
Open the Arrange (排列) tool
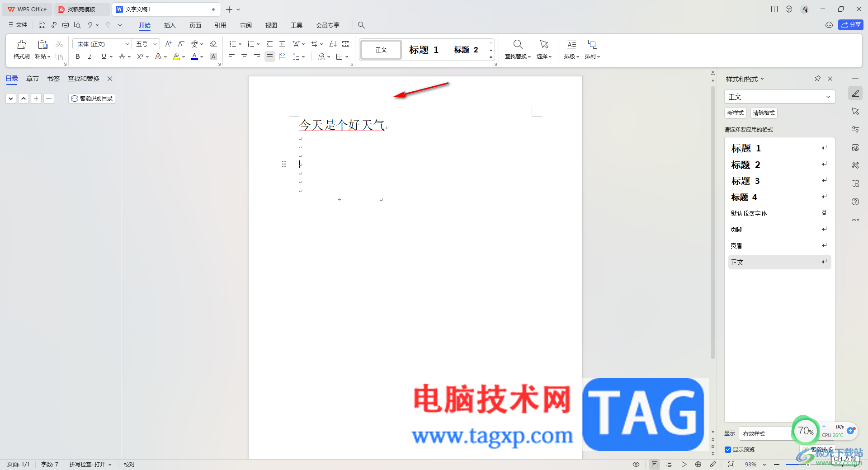592,49
